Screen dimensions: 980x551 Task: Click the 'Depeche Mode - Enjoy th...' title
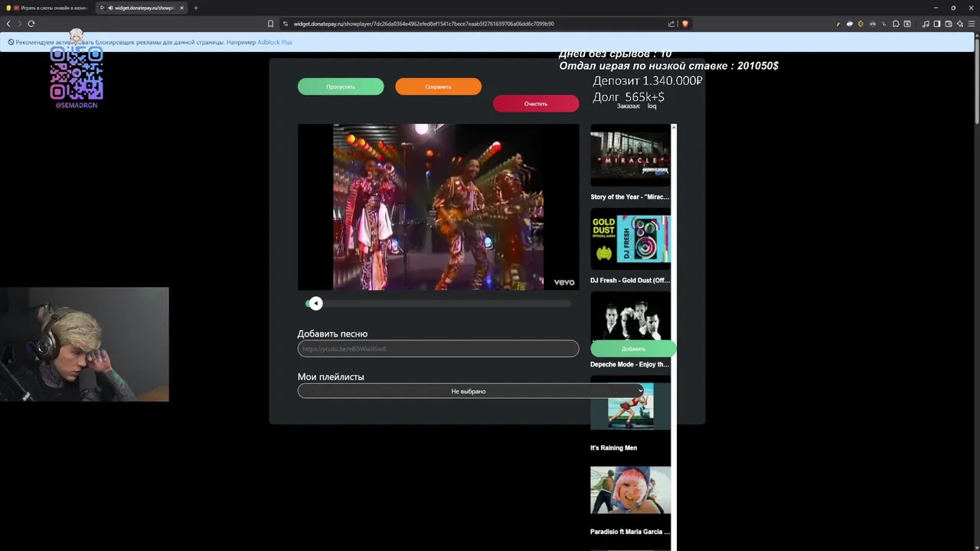[629, 364]
